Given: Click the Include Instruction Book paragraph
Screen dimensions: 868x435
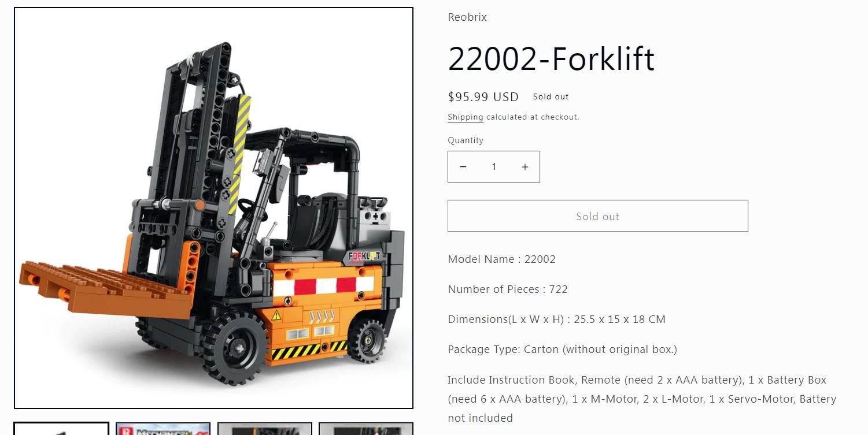Looking at the screenshot, I should tap(642, 399).
